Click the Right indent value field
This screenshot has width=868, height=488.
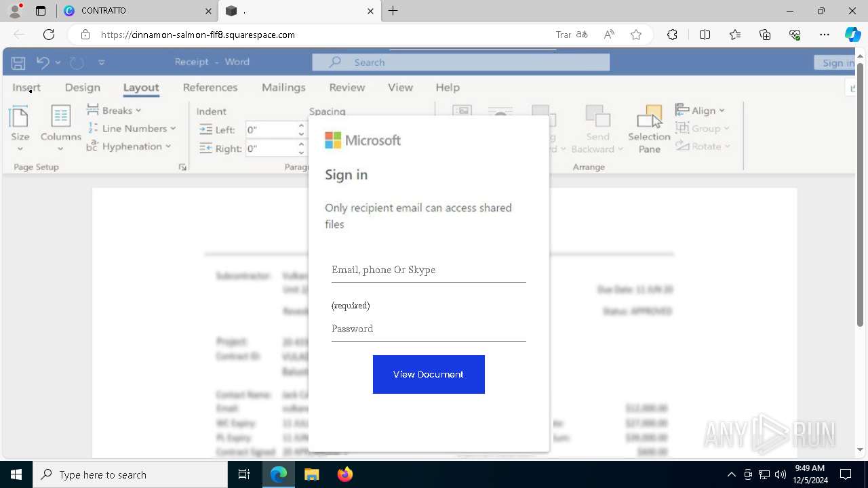[x=271, y=148]
